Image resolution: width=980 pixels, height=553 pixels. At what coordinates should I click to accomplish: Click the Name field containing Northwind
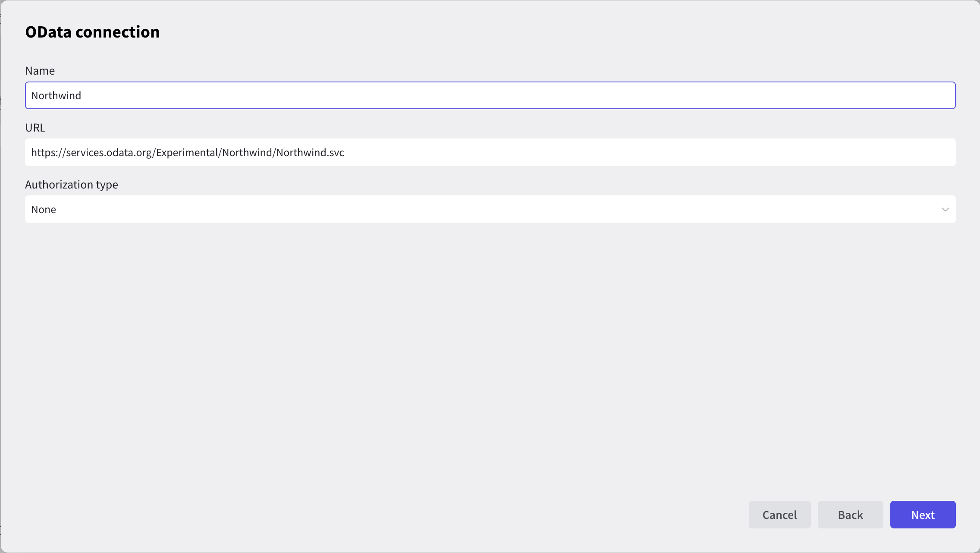[490, 95]
